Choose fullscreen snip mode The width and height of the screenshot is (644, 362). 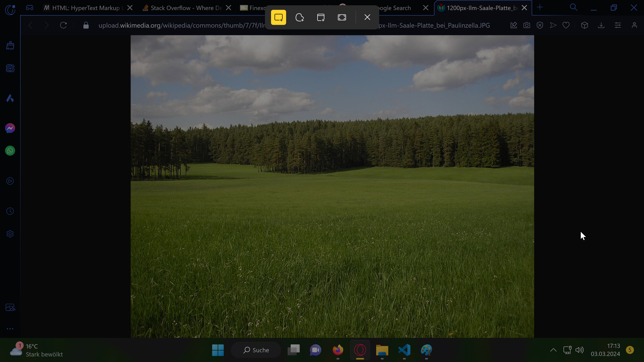tap(342, 17)
